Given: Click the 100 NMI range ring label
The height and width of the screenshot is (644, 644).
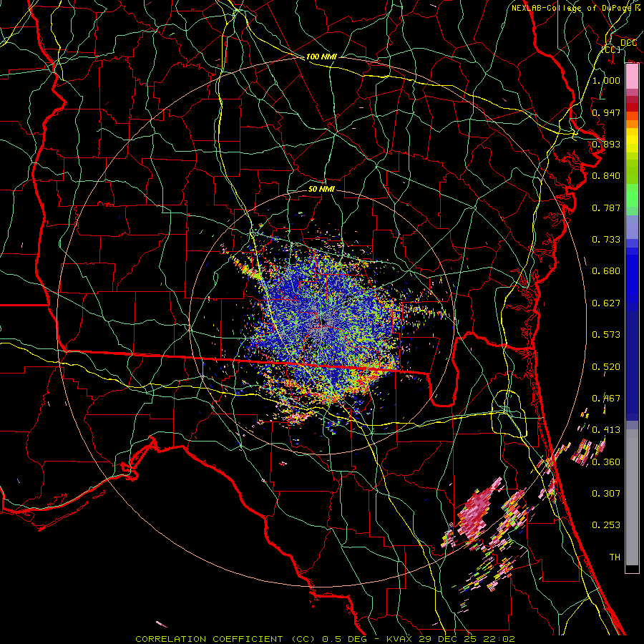Looking at the screenshot, I should click(321, 57).
